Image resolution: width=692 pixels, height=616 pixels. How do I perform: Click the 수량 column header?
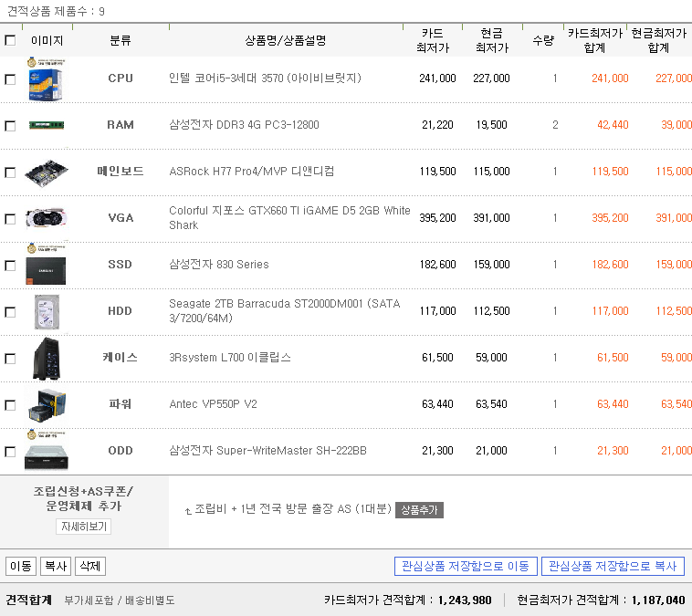543,40
